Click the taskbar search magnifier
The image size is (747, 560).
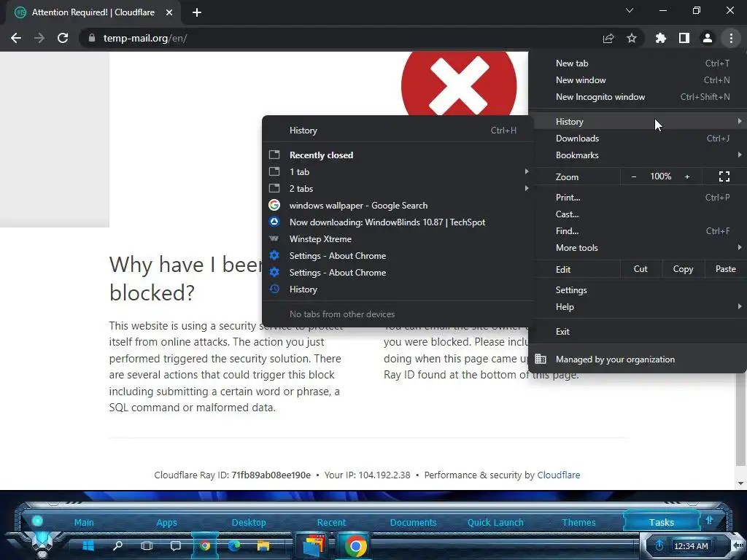(117, 545)
